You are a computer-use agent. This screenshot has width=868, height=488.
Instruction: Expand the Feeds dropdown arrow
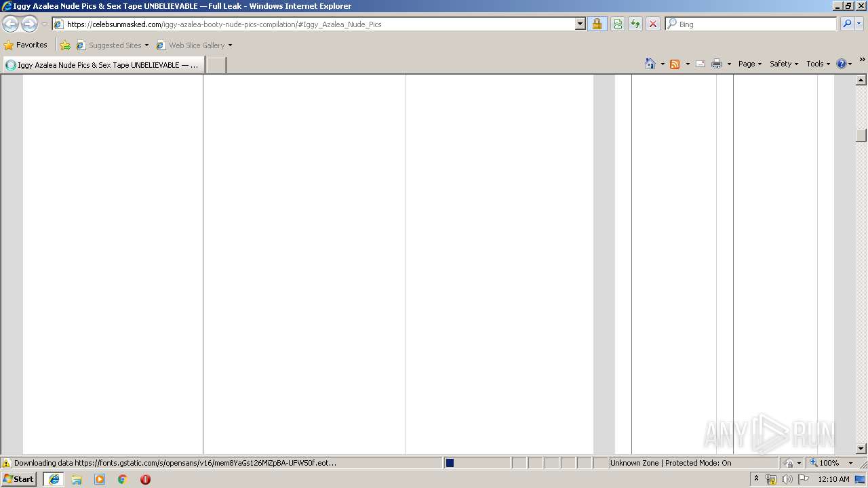point(688,64)
